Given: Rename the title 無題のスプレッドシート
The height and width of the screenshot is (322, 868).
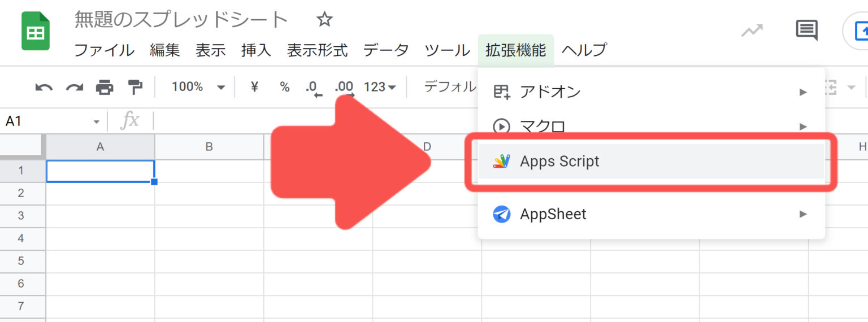Looking at the screenshot, I should click(181, 20).
